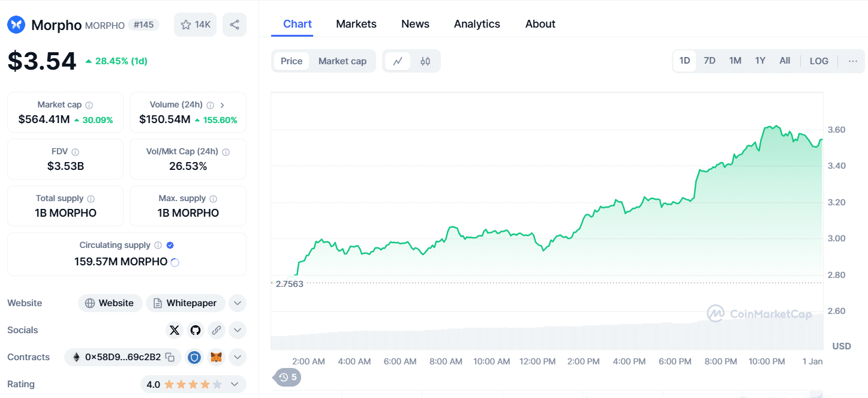Click the Ethereum contract icon
This screenshot has height=398, width=868.
click(76, 357)
